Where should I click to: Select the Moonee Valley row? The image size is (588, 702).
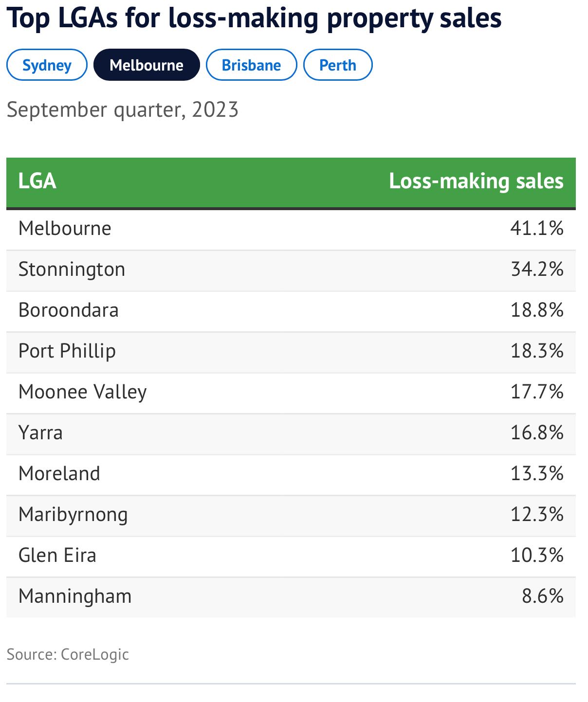tap(82, 392)
